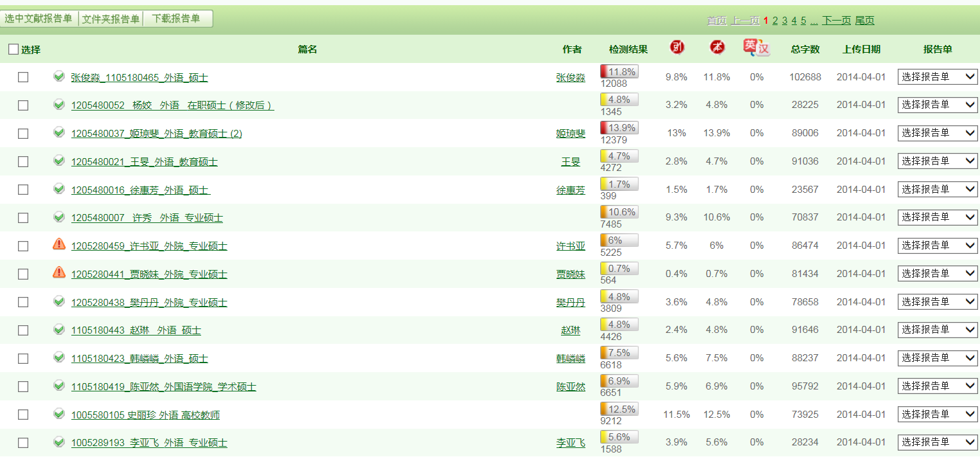Image resolution: width=980 pixels, height=457 pixels.
Task: Go to the next page via 下一页
Action: pyautogui.click(x=836, y=21)
